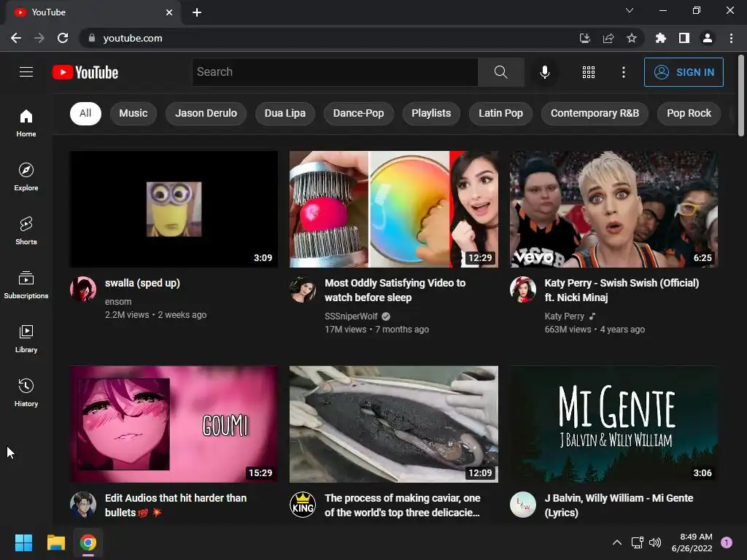Bookmark this page with the star

click(x=631, y=38)
